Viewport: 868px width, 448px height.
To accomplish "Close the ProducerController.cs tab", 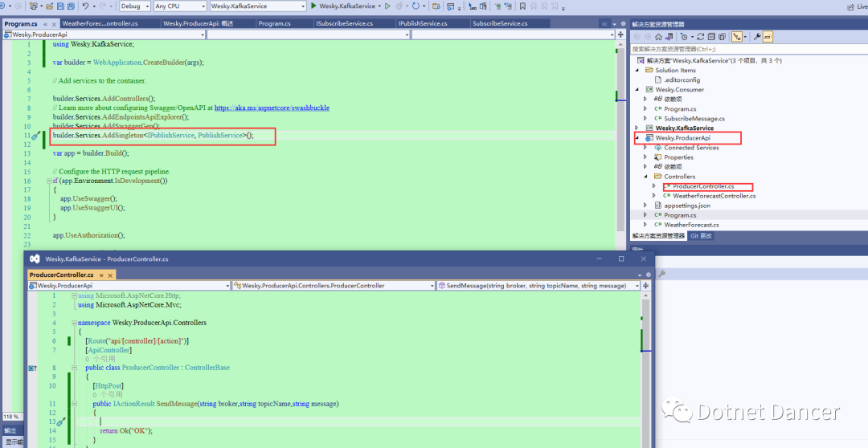I will 110,275.
